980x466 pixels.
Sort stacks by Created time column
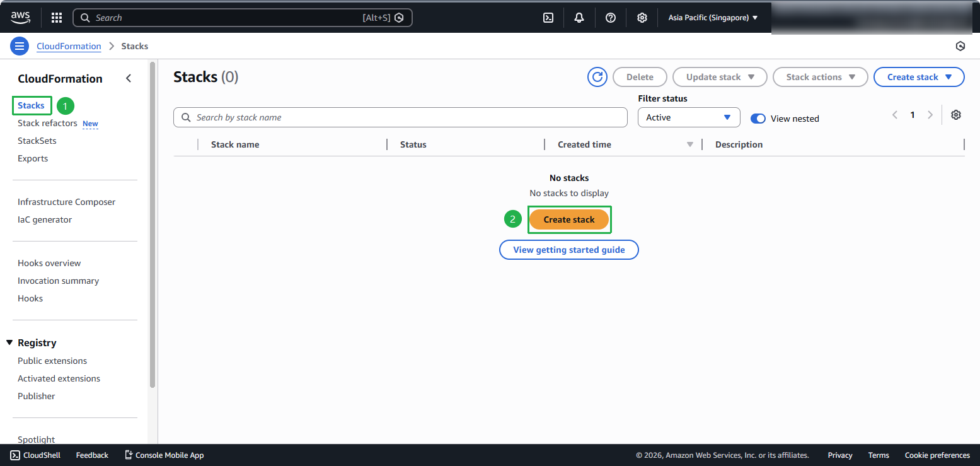pyautogui.click(x=584, y=144)
